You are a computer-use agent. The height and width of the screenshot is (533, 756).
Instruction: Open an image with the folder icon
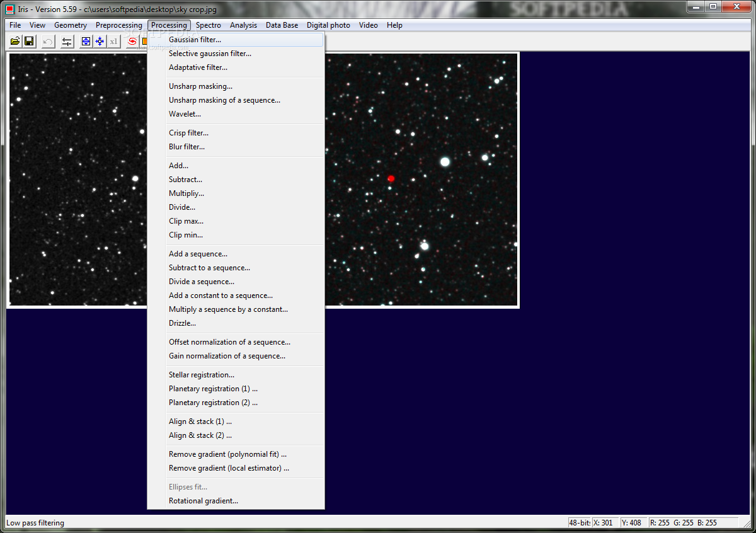click(15, 42)
